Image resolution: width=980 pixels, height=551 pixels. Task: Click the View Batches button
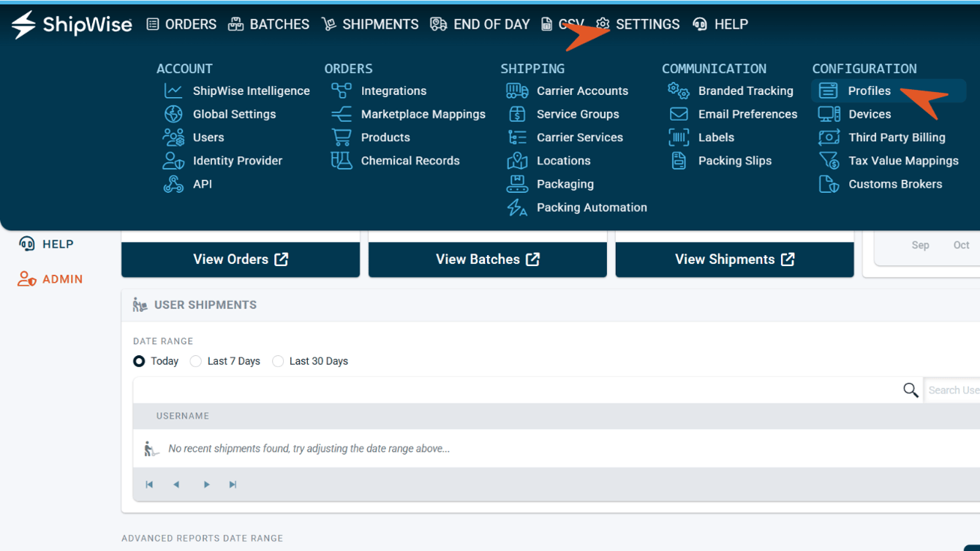[488, 259]
